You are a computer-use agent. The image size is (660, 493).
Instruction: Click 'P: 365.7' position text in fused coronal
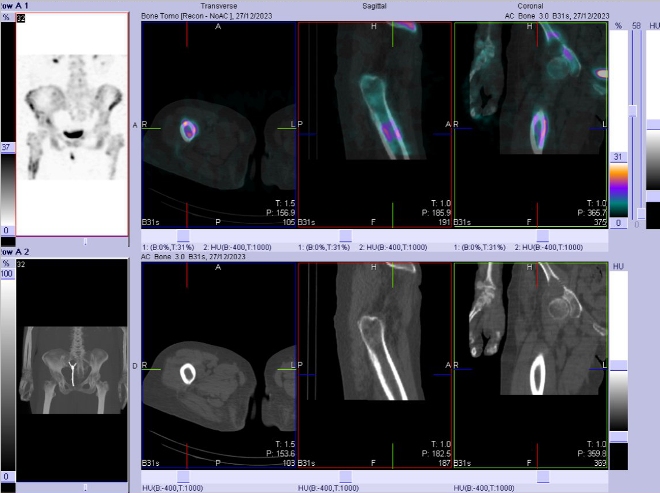[592, 213]
